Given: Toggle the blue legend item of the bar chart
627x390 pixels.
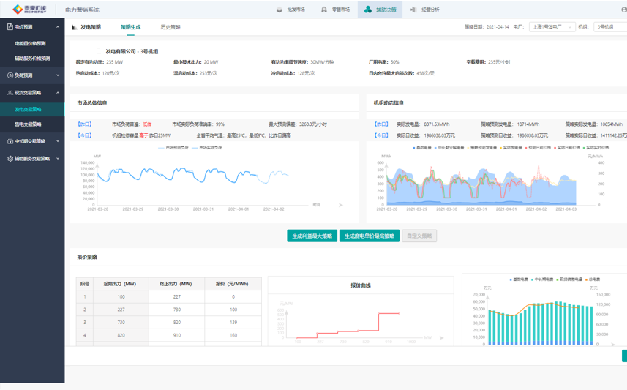Looking at the screenshot, I should [x=519, y=279].
